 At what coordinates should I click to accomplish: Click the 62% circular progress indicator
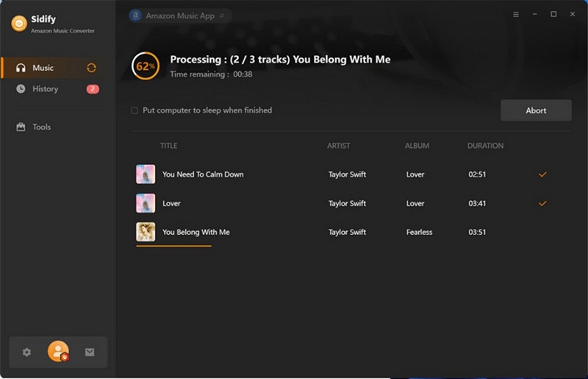tap(146, 66)
